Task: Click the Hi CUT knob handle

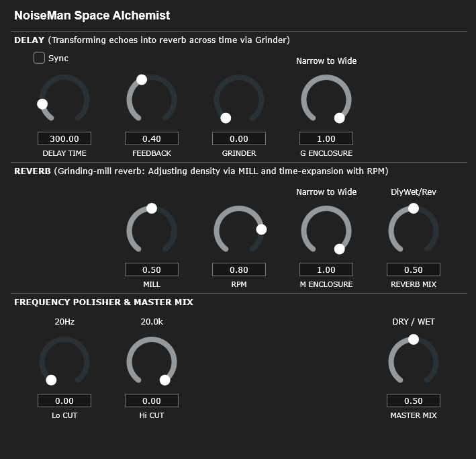Action: (x=165, y=380)
